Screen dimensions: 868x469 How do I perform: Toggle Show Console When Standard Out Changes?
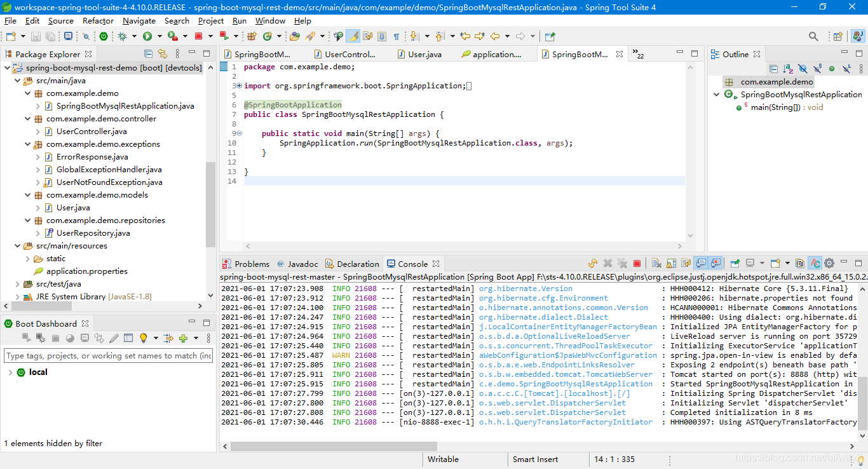click(x=700, y=262)
